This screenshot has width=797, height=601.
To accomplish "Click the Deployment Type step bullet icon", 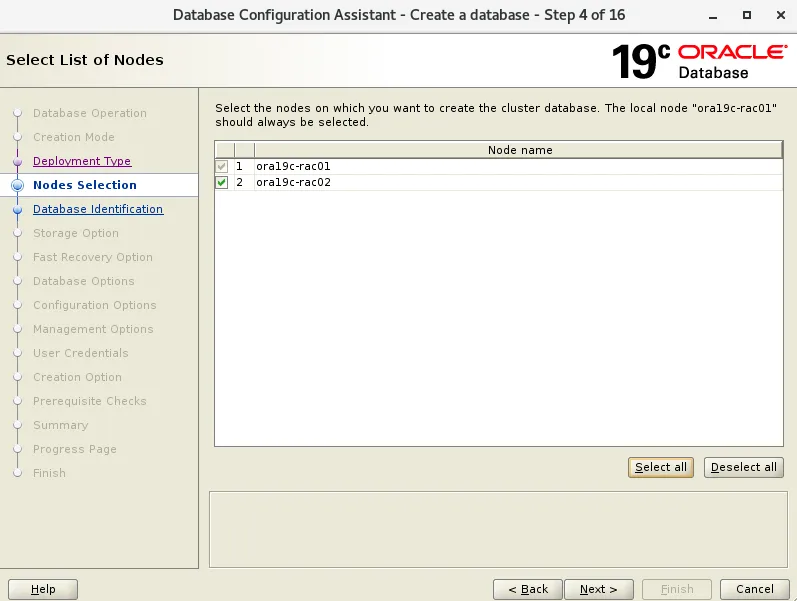I will [17, 162].
